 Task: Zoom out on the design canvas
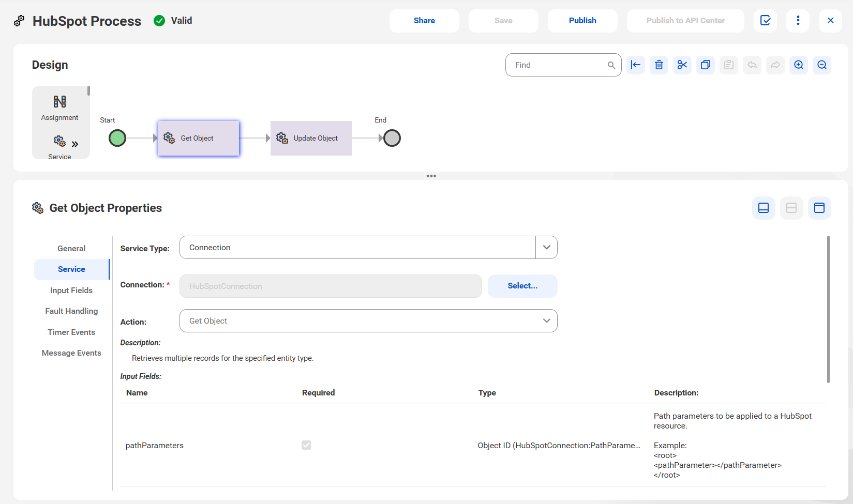(822, 65)
